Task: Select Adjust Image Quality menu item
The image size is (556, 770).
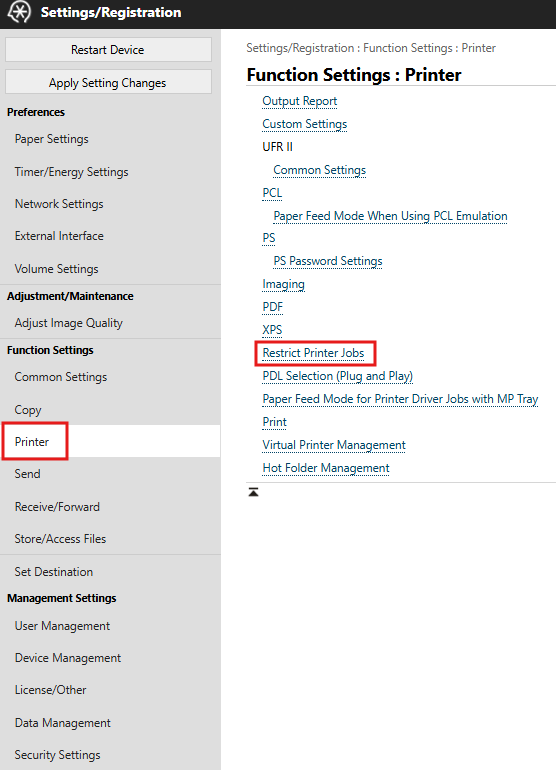Action: click(x=69, y=323)
